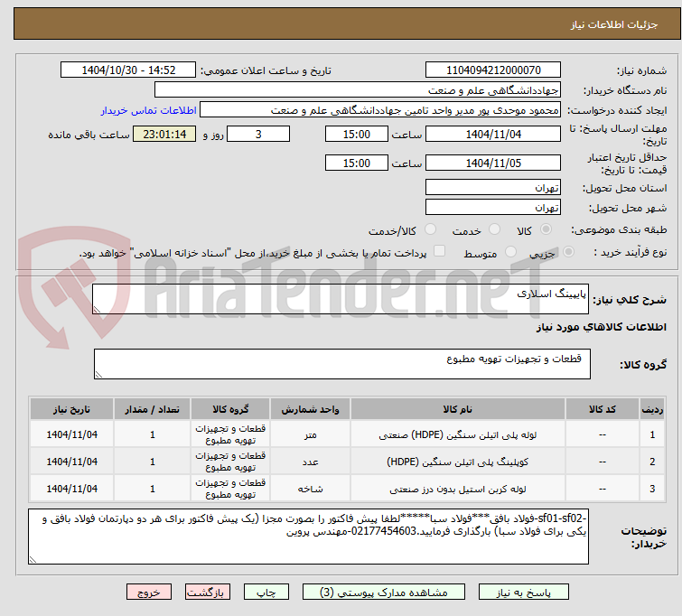
Task: Click the response deadline date 1404/11/04 field
Action: pyautogui.click(x=493, y=134)
